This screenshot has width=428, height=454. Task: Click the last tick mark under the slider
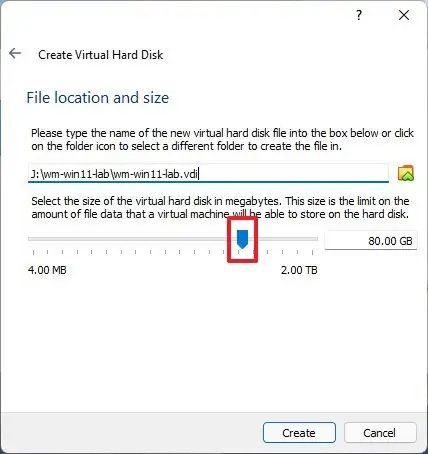click(312, 252)
